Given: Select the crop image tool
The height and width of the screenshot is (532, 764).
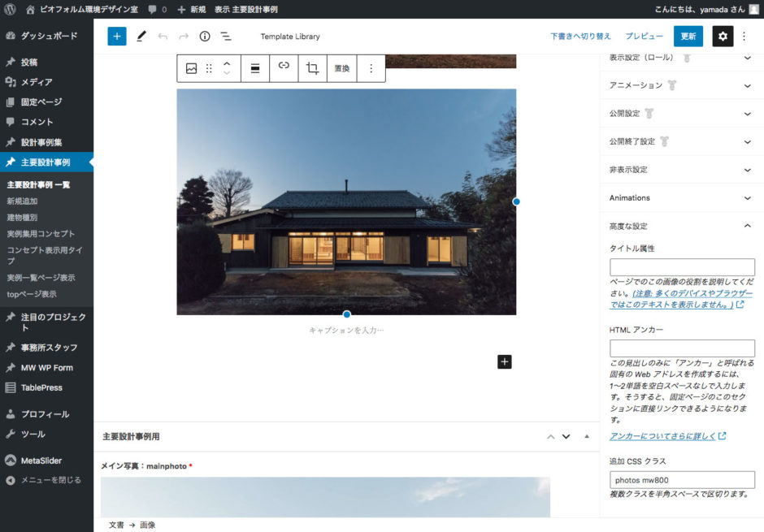Looking at the screenshot, I should tap(312, 68).
